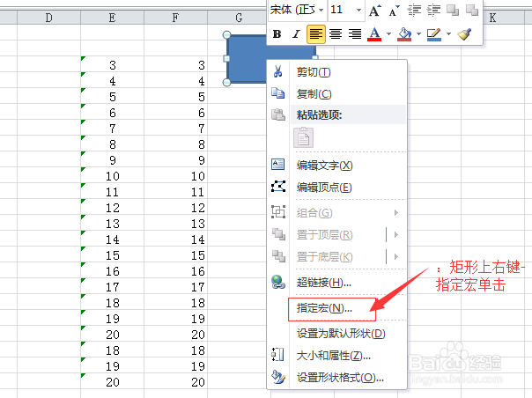The width and height of the screenshot is (532, 398).
Task: Select column K header
Action: point(492,18)
